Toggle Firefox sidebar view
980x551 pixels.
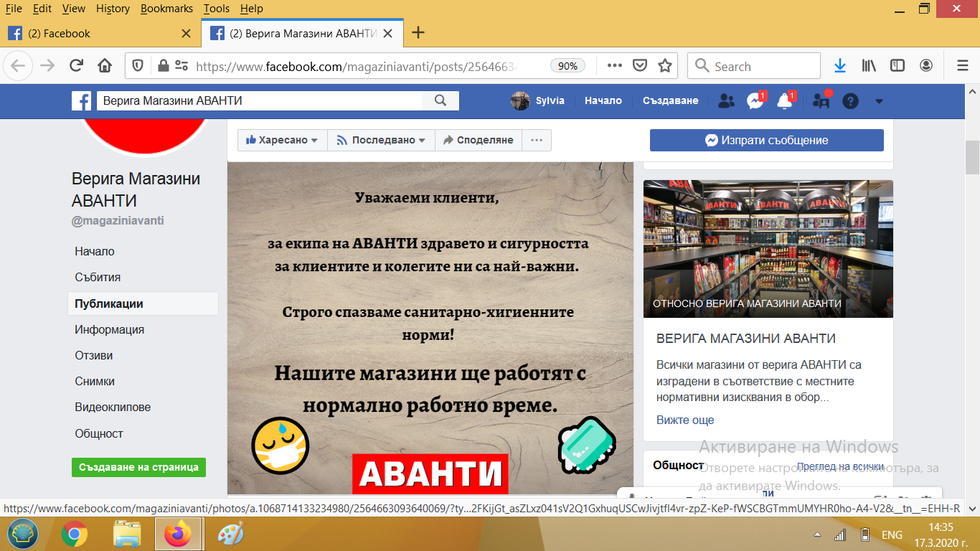point(897,66)
